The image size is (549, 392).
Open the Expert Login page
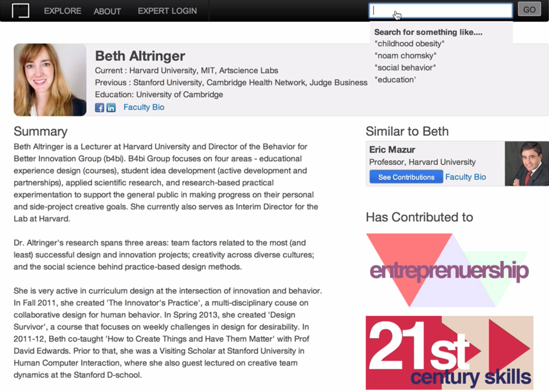tap(167, 11)
